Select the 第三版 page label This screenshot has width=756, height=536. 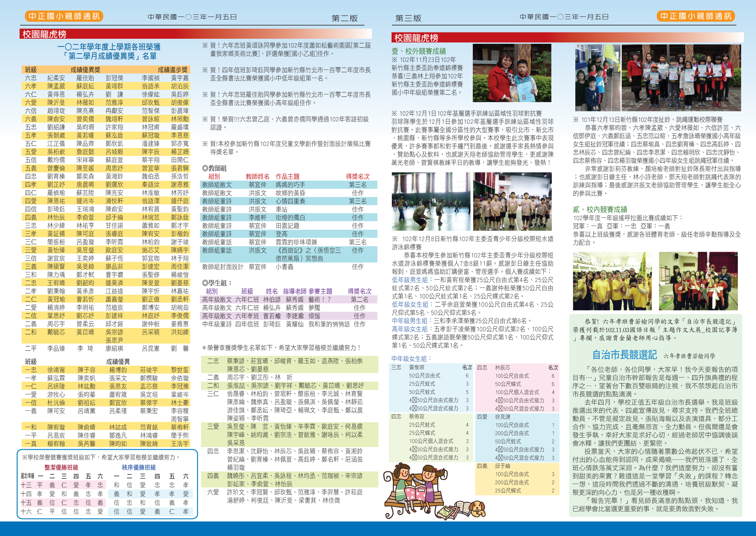pyautogui.click(x=408, y=18)
